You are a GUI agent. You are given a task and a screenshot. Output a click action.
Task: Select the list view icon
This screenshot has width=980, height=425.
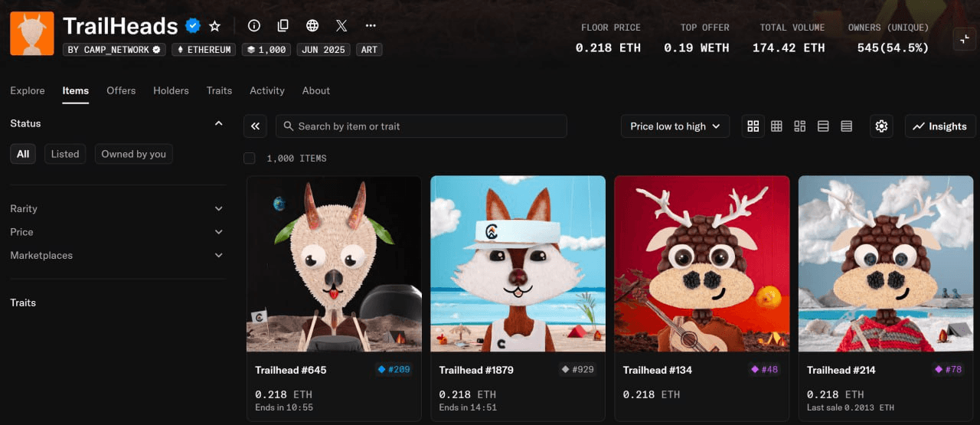click(x=823, y=126)
